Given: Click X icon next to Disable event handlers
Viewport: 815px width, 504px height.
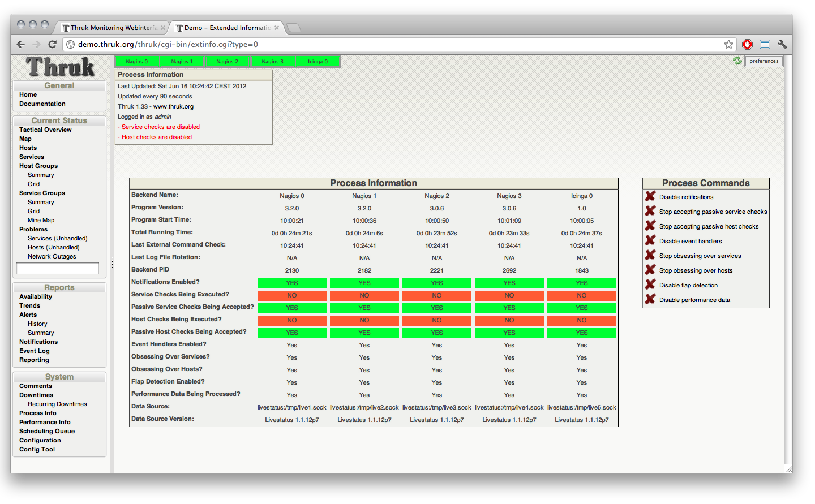Looking at the screenshot, I should [x=650, y=240].
